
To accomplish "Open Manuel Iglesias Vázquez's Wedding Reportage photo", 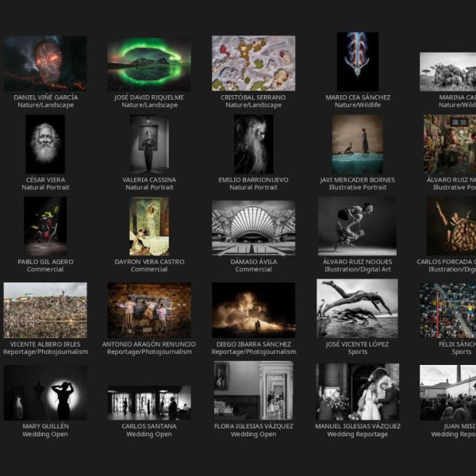I will pyautogui.click(x=357, y=392).
